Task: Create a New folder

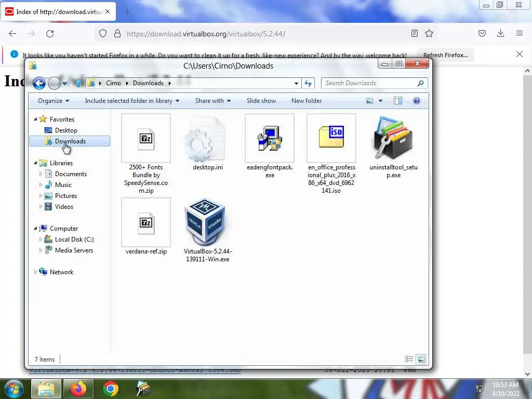Action: click(x=307, y=101)
